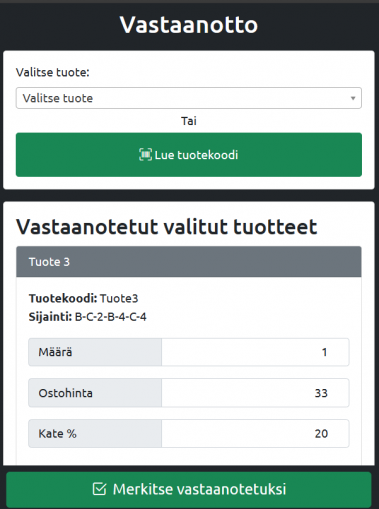The width and height of the screenshot is (379, 509).
Task: Tap Merkitse vastaanotetuksi button
Action: coord(189,489)
